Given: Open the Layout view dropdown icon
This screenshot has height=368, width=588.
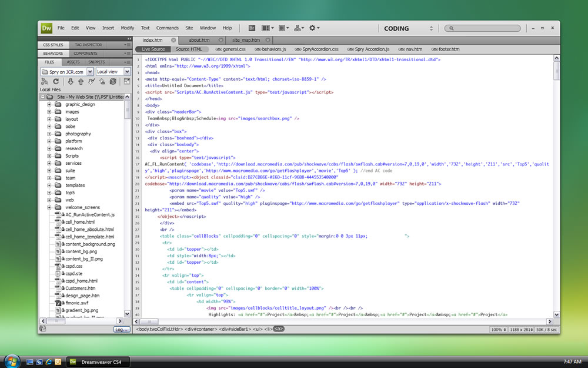Looking at the screenshot, I should (x=268, y=28).
